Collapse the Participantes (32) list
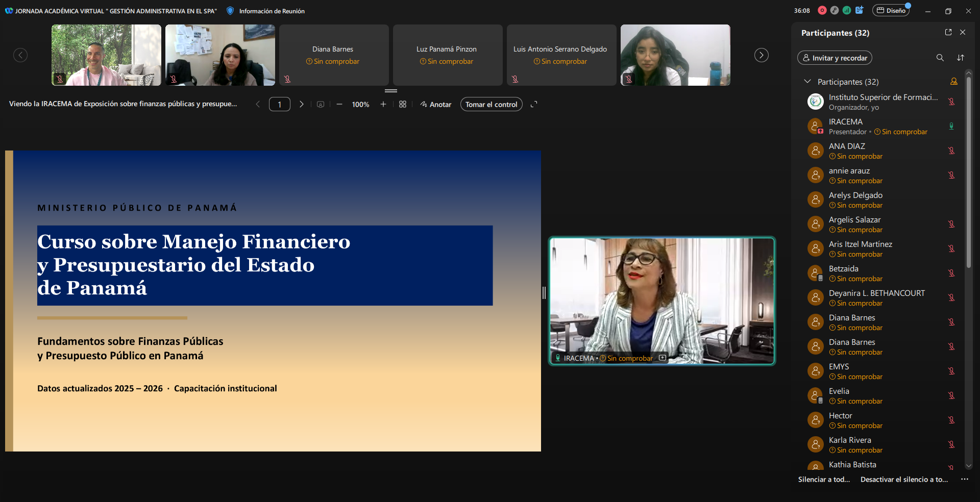 coord(807,82)
